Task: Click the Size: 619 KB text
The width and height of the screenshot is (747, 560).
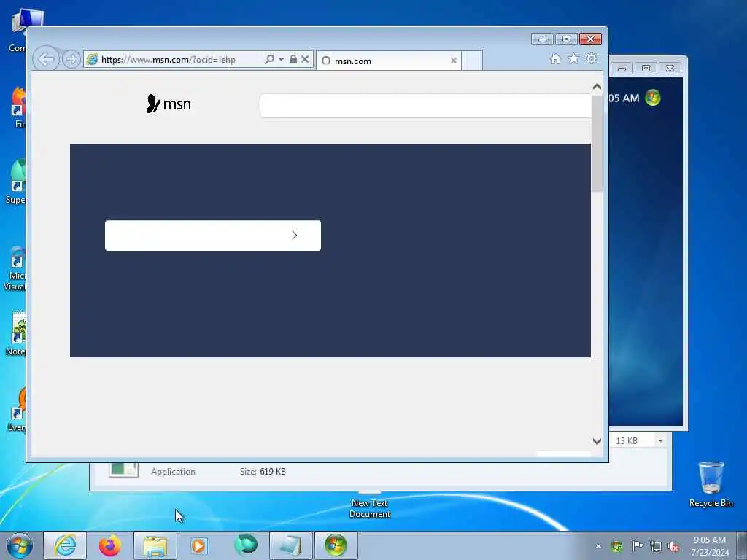Action: point(263,472)
